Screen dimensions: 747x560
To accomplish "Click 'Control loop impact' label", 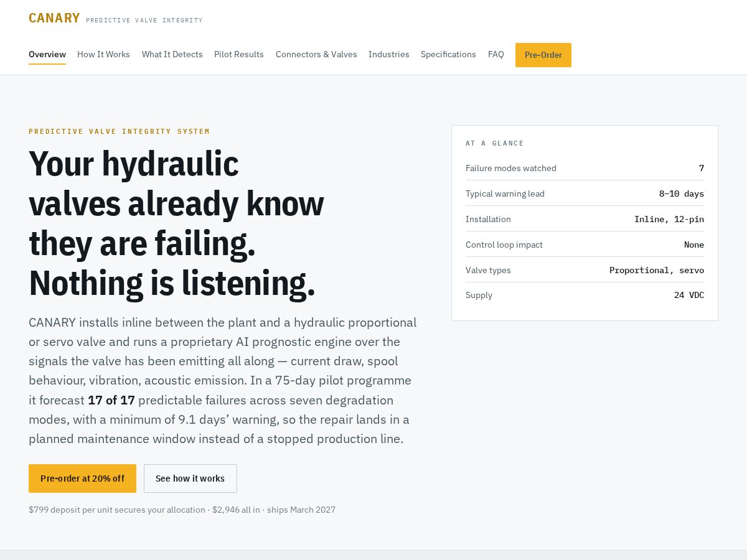I will [x=504, y=245].
